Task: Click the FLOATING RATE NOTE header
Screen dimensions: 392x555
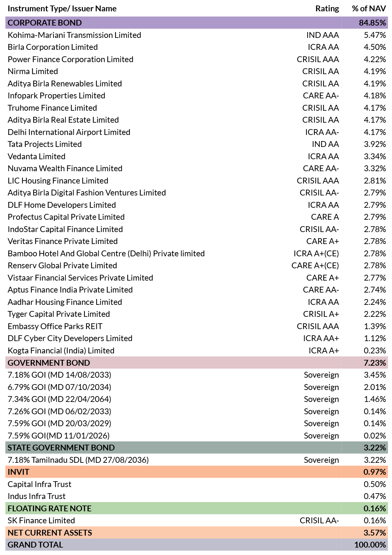Action: point(196,508)
